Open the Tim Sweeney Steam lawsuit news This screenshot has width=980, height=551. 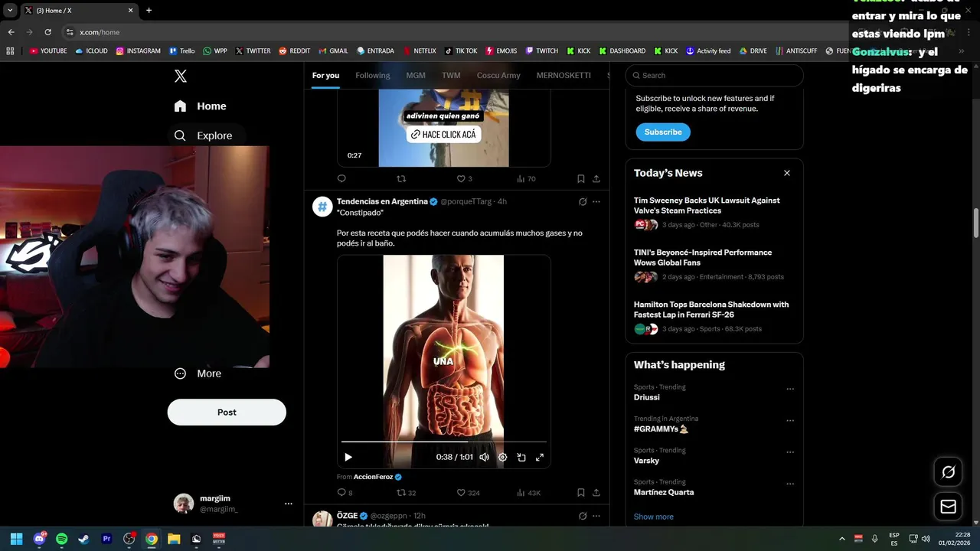(x=707, y=205)
